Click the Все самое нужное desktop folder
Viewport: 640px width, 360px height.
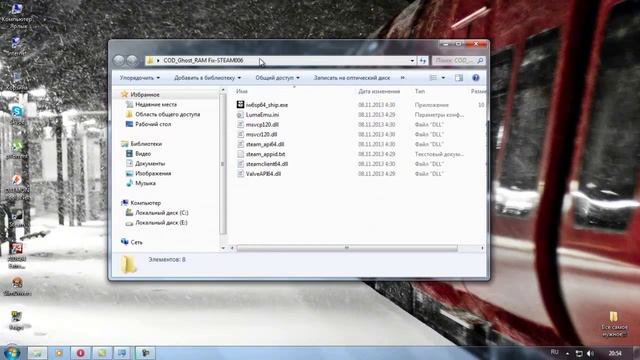(614, 324)
